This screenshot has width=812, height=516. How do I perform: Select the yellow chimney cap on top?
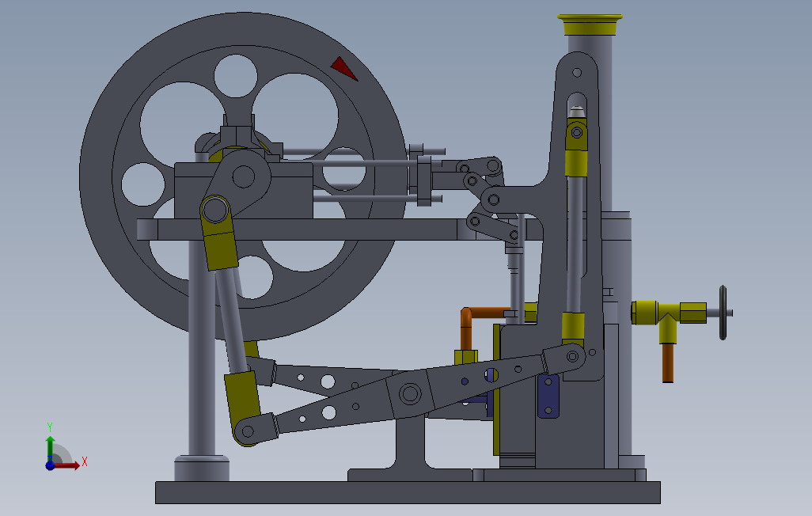(590, 25)
